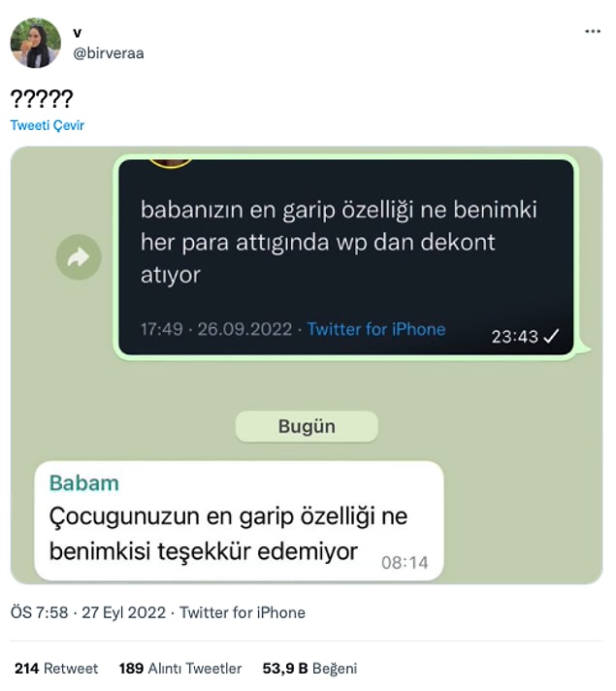View the 214 Retweet list

56,669
